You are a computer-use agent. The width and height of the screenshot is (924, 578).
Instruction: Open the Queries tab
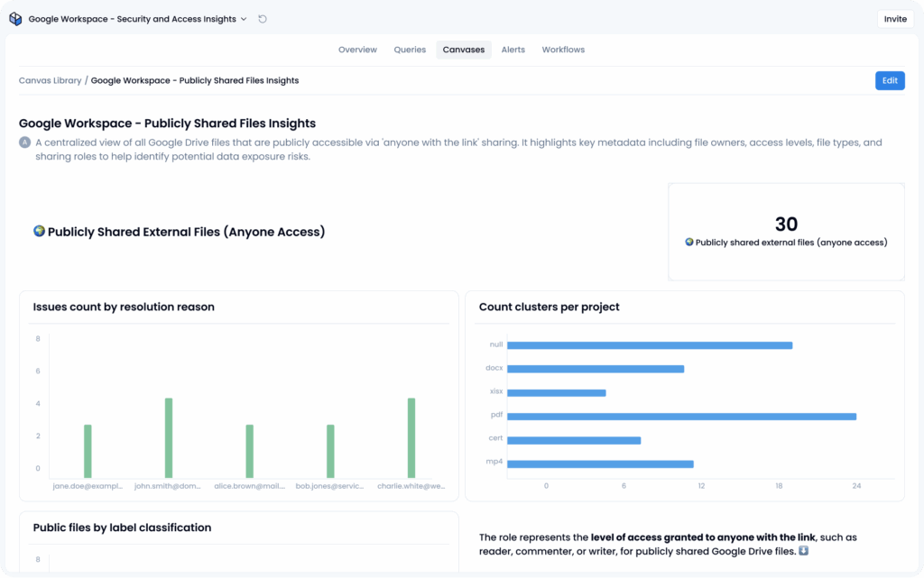point(410,50)
